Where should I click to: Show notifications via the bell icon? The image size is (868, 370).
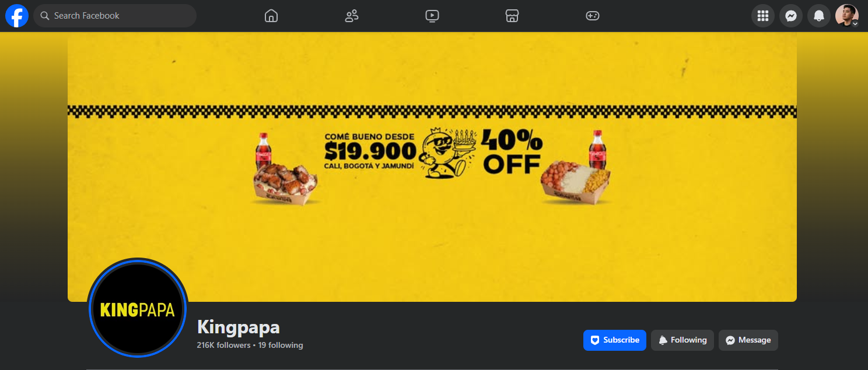click(x=819, y=16)
